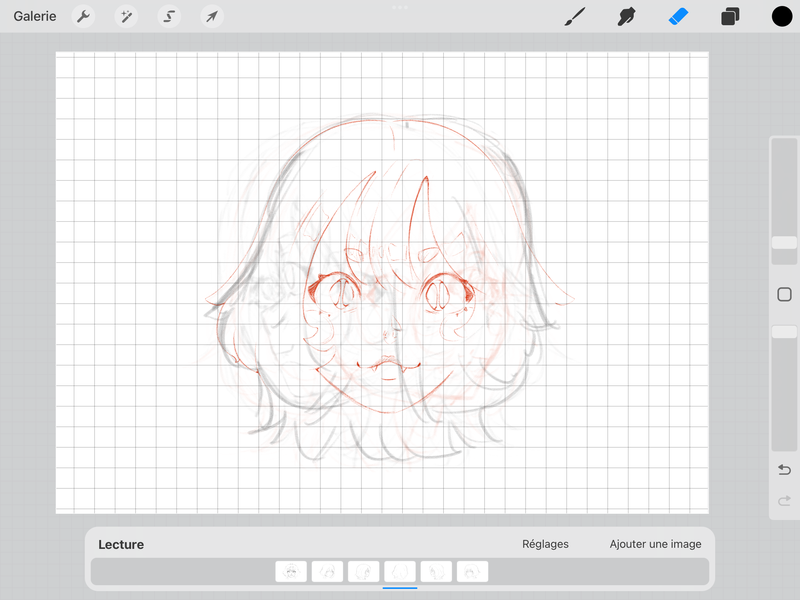Tap the Redo arrow in sidebar
Image resolution: width=800 pixels, height=600 pixels.
[784, 500]
